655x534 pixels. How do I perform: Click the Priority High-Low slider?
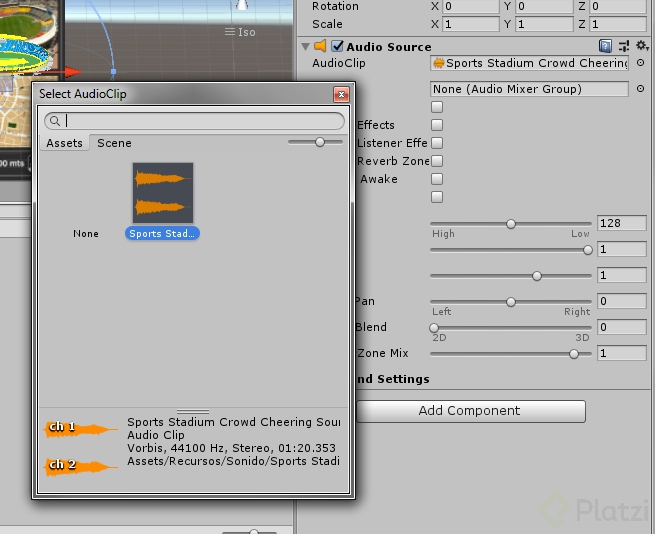pos(510,224)
